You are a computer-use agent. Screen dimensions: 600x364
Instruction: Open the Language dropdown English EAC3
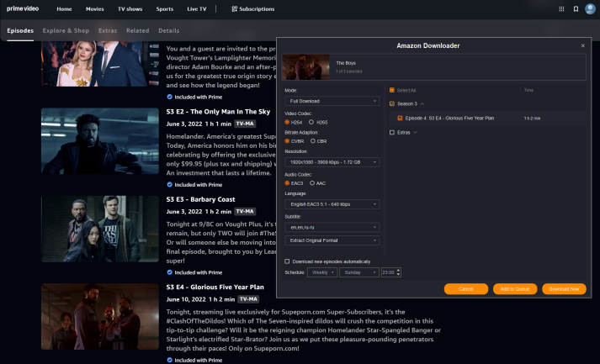[x=332, y=204]
